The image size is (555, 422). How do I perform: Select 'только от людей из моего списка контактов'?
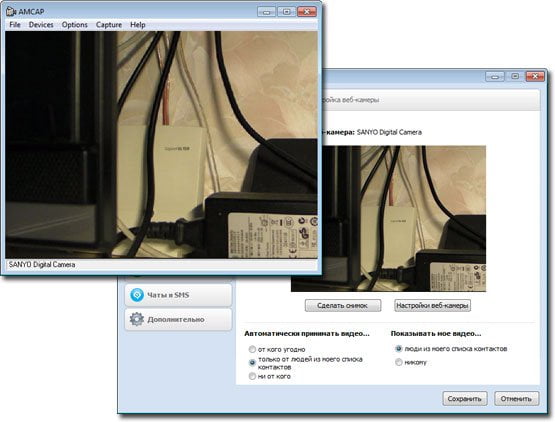click(x=252, y=363)
